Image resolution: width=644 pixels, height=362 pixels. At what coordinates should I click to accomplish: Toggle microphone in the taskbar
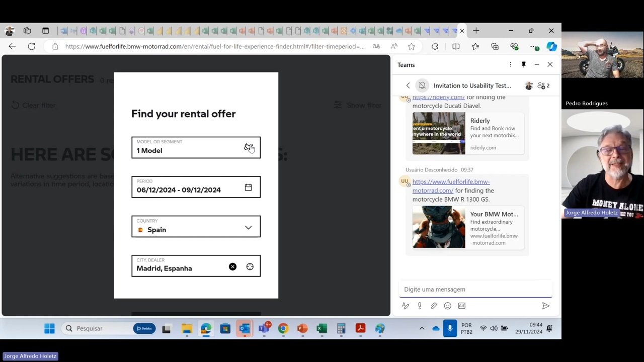[450, 328]
